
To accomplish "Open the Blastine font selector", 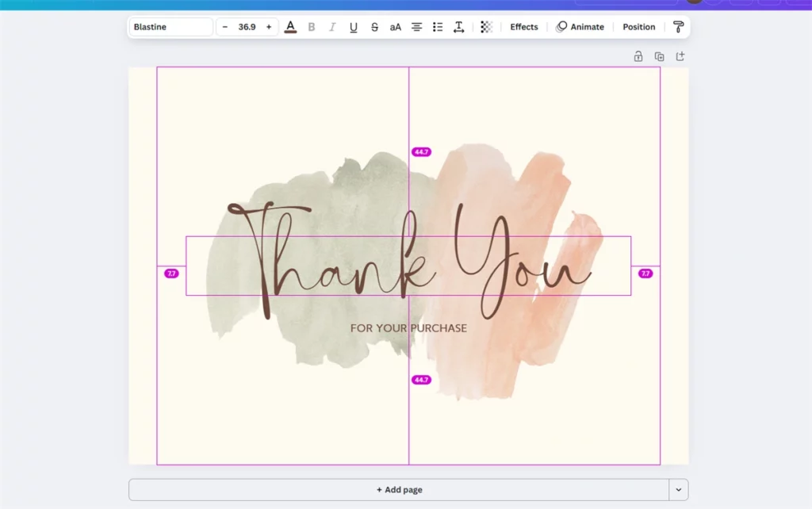I will coord(170,26).
